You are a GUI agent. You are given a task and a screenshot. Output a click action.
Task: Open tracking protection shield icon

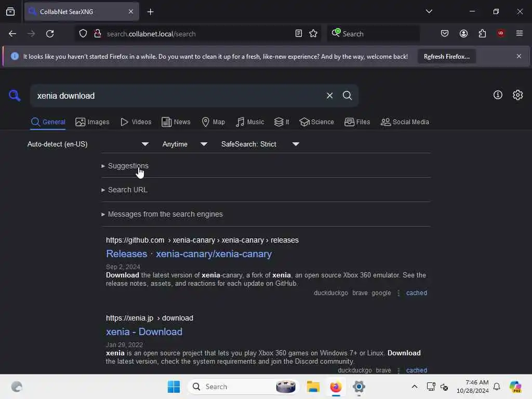tap(83, 34)
